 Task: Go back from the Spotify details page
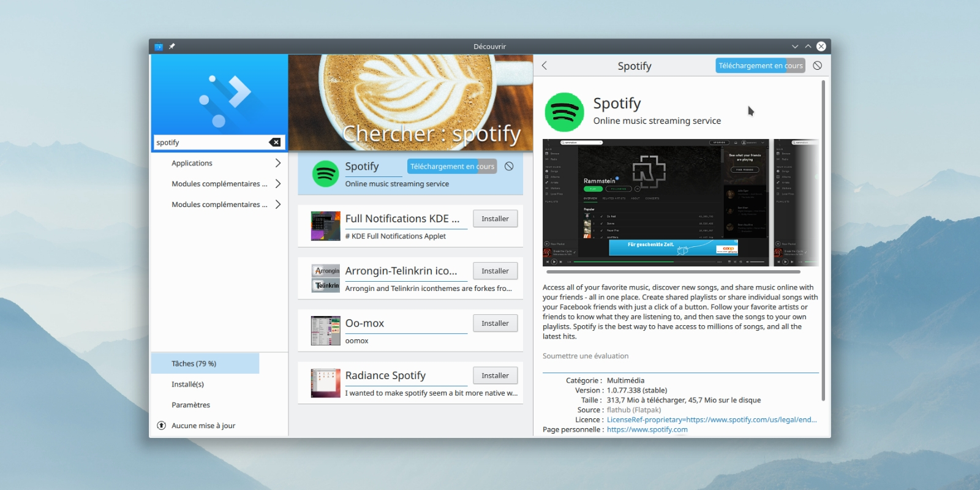(545, 66)
